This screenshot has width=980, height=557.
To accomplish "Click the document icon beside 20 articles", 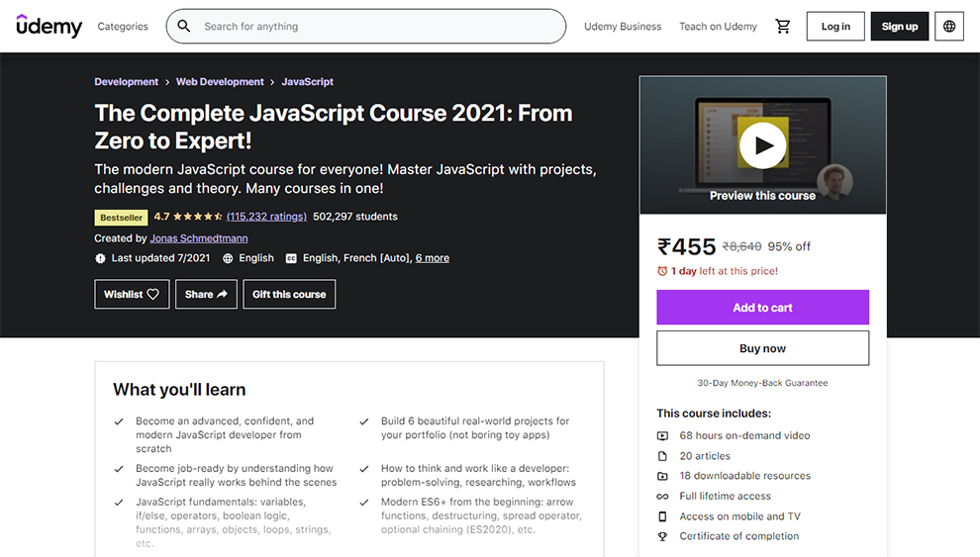I will pos(662,456).
